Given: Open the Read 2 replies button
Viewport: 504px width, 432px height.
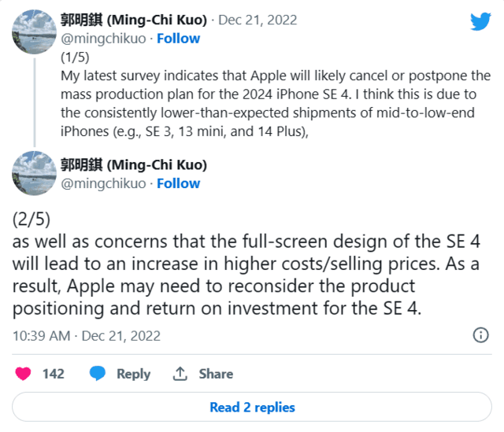Looking at the screenshot, I should [252, 408].
